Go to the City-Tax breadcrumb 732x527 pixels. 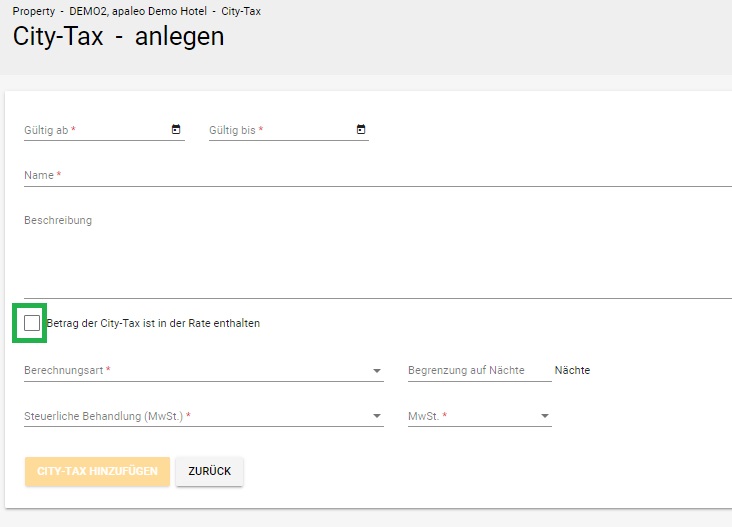(x=241, y=11)
